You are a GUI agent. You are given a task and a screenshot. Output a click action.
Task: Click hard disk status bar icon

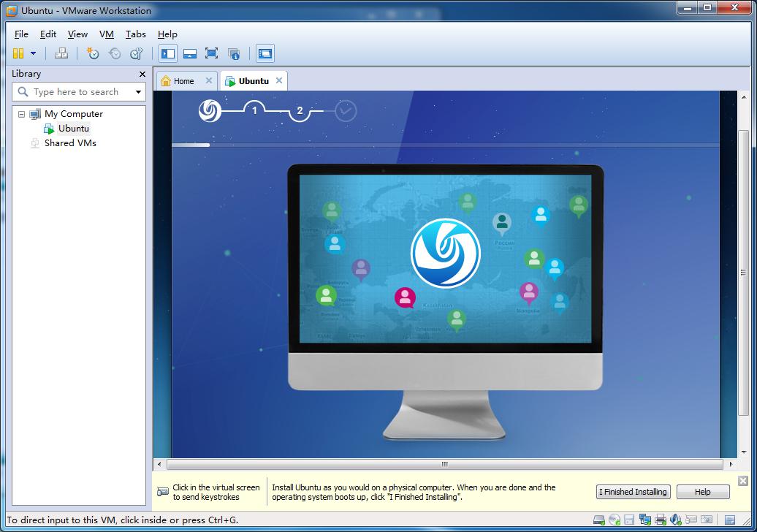pyautogui.click(x=599, y=520)
